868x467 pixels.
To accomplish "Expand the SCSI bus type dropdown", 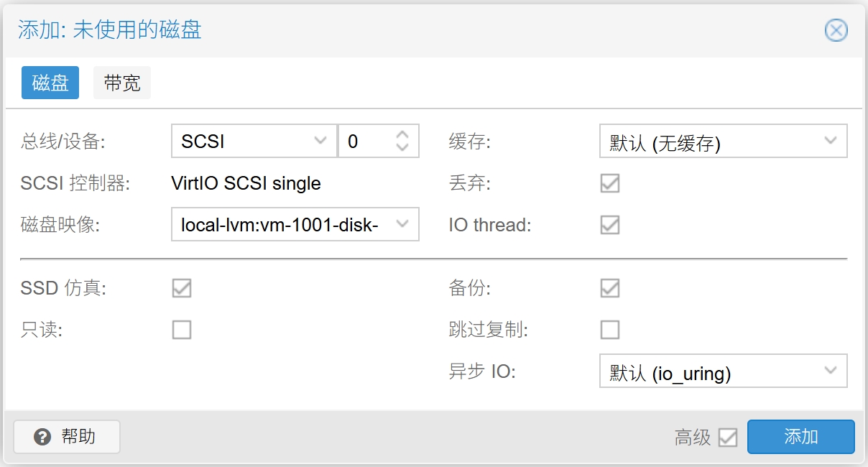I will coord(320,142).
